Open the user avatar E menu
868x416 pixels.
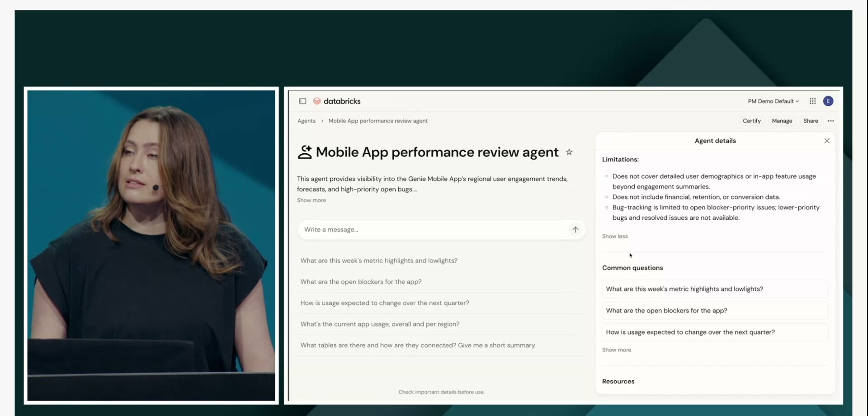coord(828,101)
